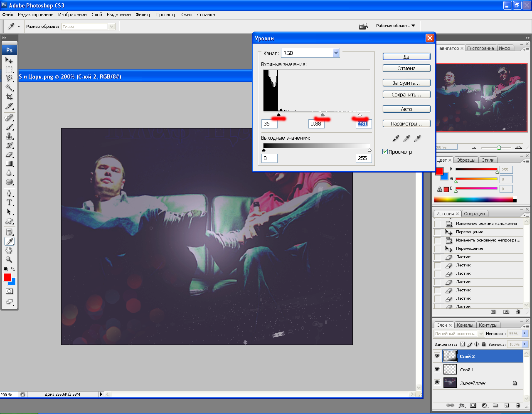Image resolution: width=532 pixels, height=414 pixels.
Task: Pick the Horizontal Type tool
Action: tap(9, 202)
